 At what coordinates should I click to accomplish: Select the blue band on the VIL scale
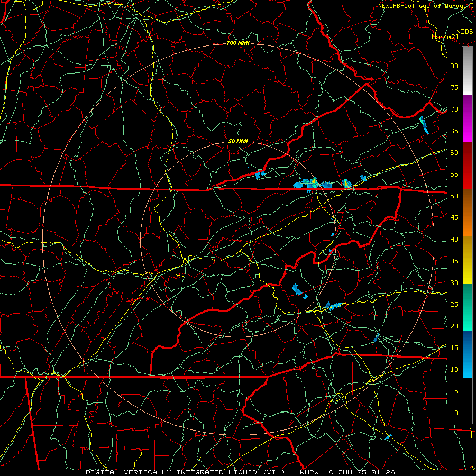pyautogui.click(x=467, y=354)
